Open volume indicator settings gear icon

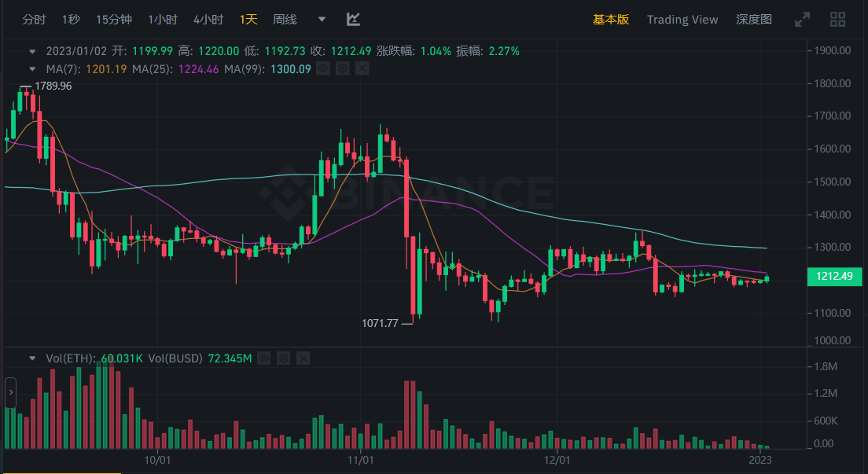point(283,358)
